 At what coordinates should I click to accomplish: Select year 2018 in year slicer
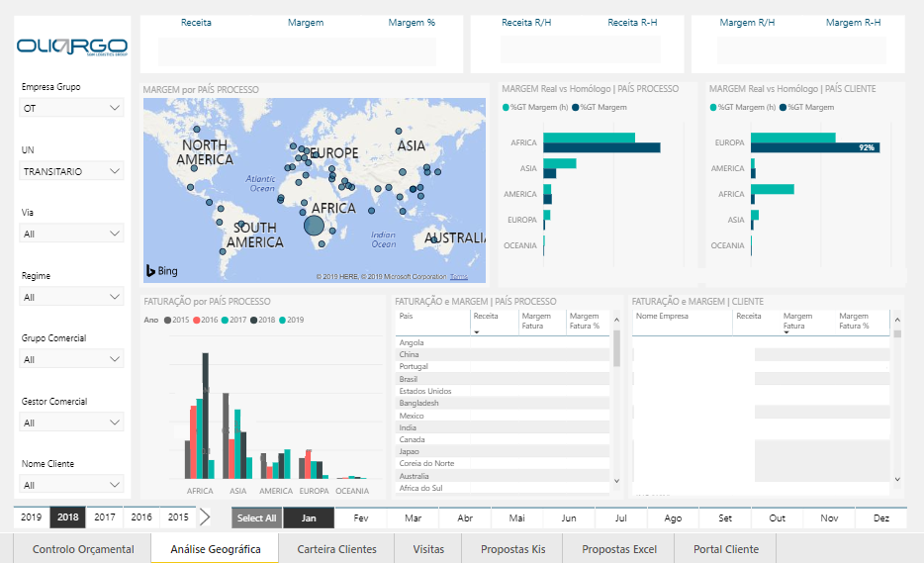coord(68,517)
